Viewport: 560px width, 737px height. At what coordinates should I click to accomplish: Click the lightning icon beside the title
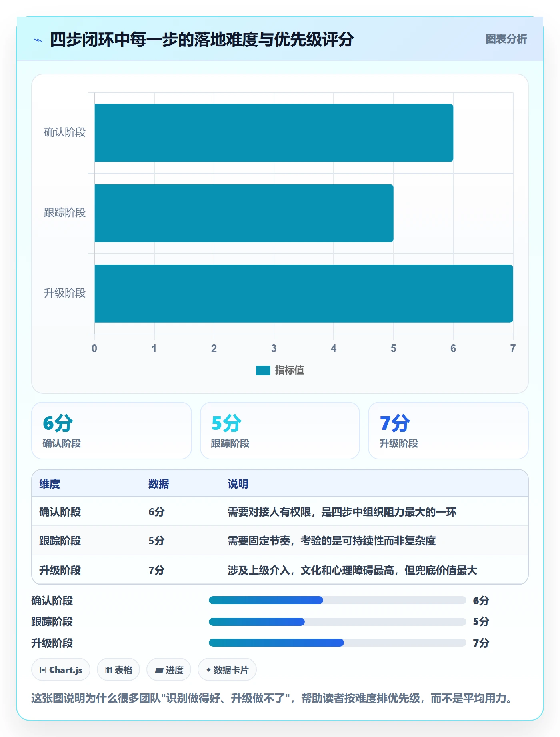[x=38, y=40]
